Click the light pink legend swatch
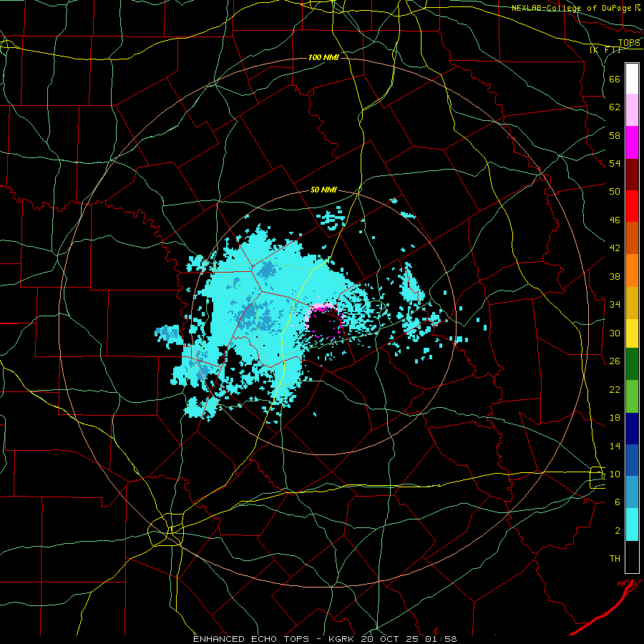 [632, 110]
